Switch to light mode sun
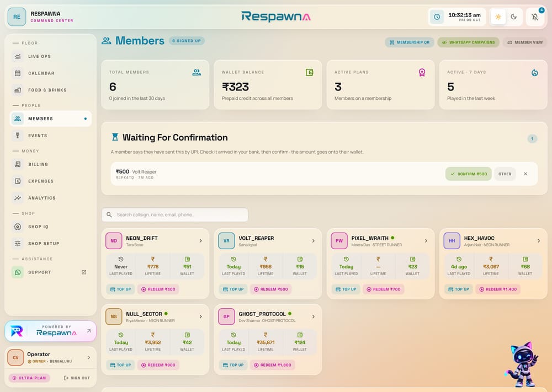The image size is (552, 392). tap(498, 17)
